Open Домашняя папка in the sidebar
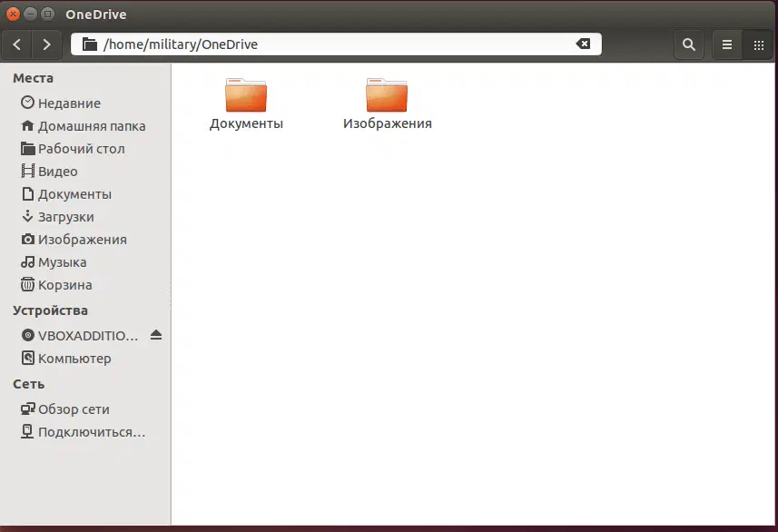This screenshot has width=778, height=532. click(x=85, y=126)
